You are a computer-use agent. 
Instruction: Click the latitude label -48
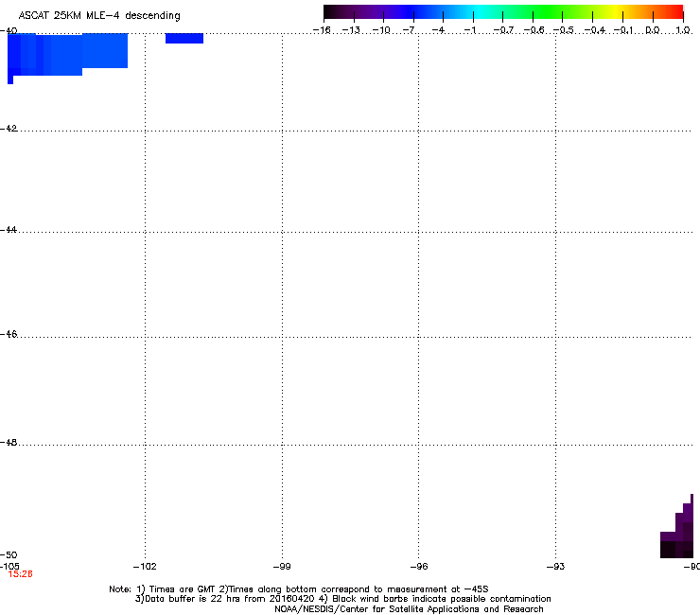coord(9,442)
